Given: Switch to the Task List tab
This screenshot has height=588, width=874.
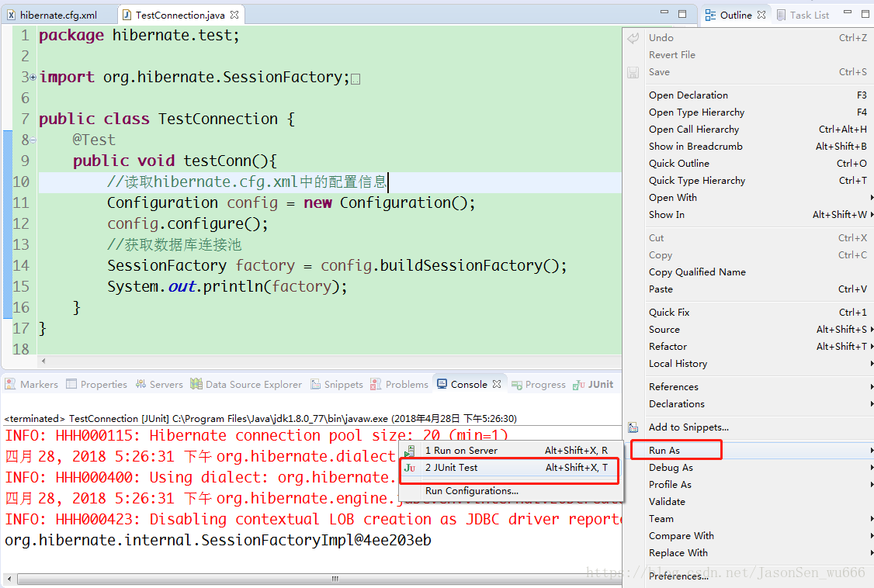Looking at the screenshot, I should 803,15.
